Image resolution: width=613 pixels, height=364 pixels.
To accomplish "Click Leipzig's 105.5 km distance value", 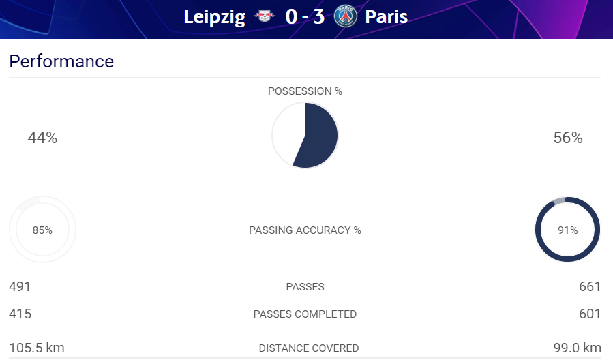I will [x=37, y=348].
